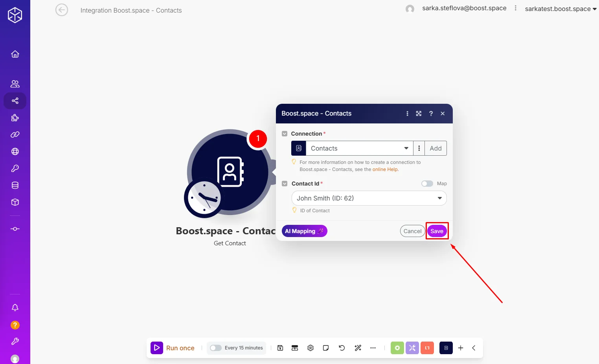The height and width of the screenshot is (364, 599).
Task: Click the profile avatar next to the email
Action: (x=410, y=9)
